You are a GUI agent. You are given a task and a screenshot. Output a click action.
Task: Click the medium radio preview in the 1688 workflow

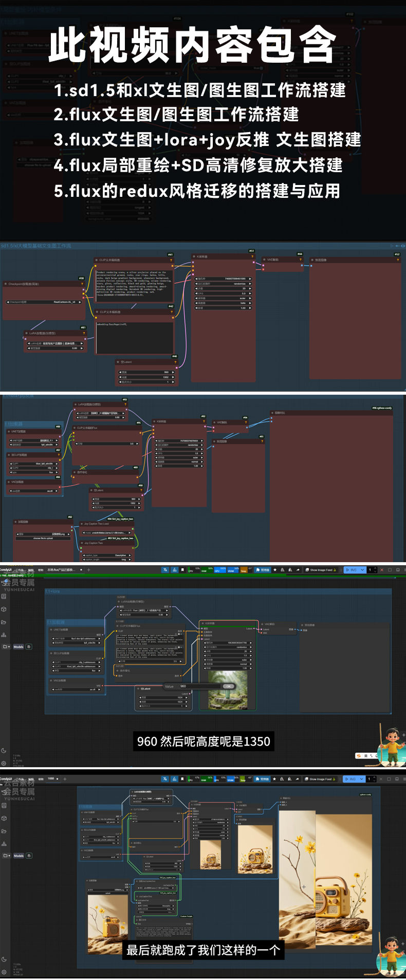pyautogui.click(x=255, y=849)
